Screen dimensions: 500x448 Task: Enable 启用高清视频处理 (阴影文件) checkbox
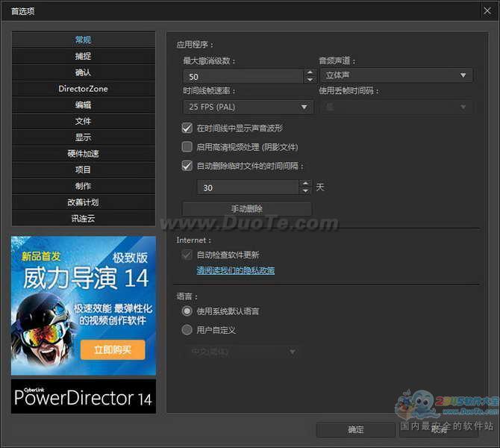187,147
